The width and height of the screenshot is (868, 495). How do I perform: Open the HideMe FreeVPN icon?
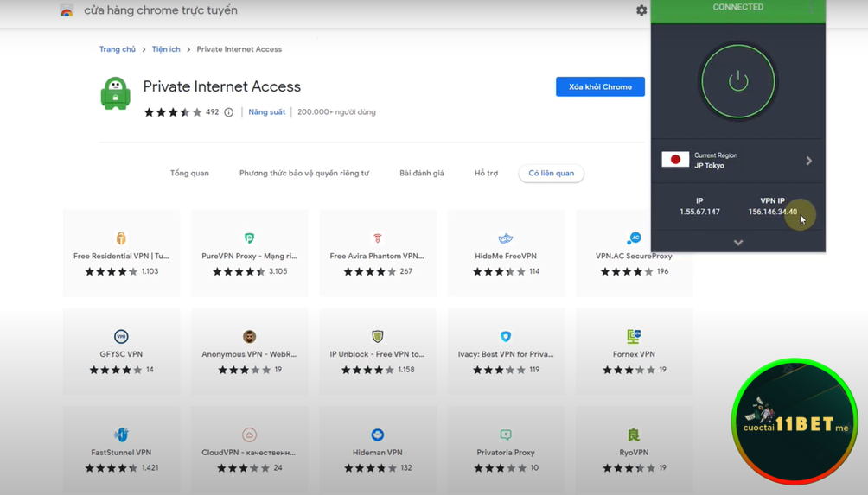click(506, 238)
